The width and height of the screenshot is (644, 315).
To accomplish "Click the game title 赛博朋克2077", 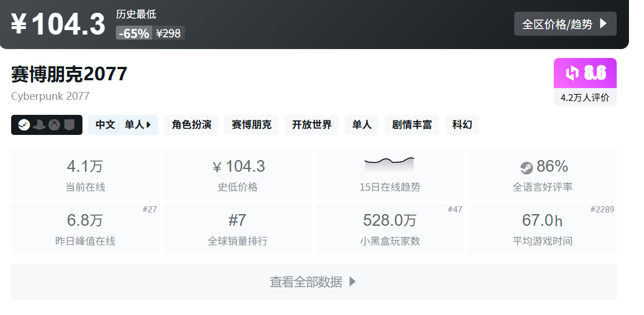I will click(69, 74).
